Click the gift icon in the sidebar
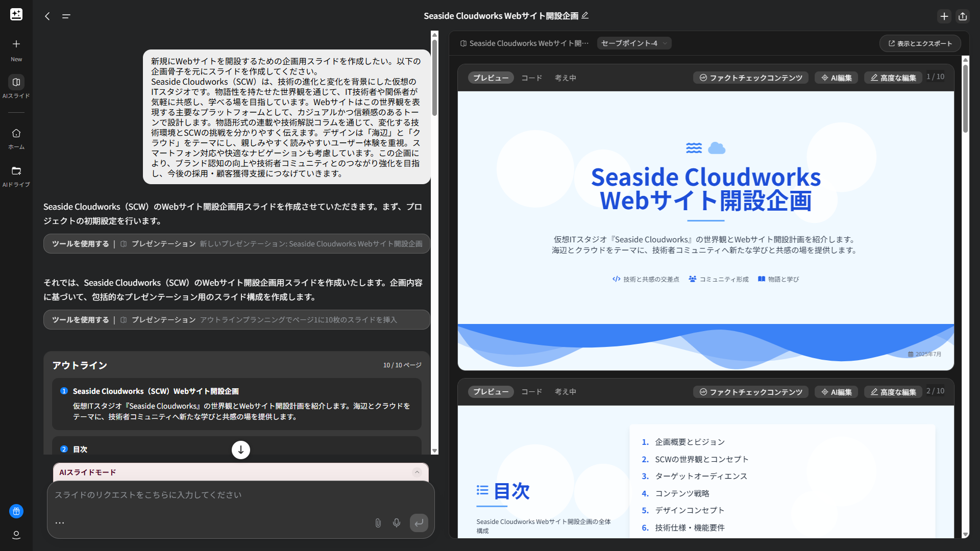980x551 pixels. coord(16,511)
